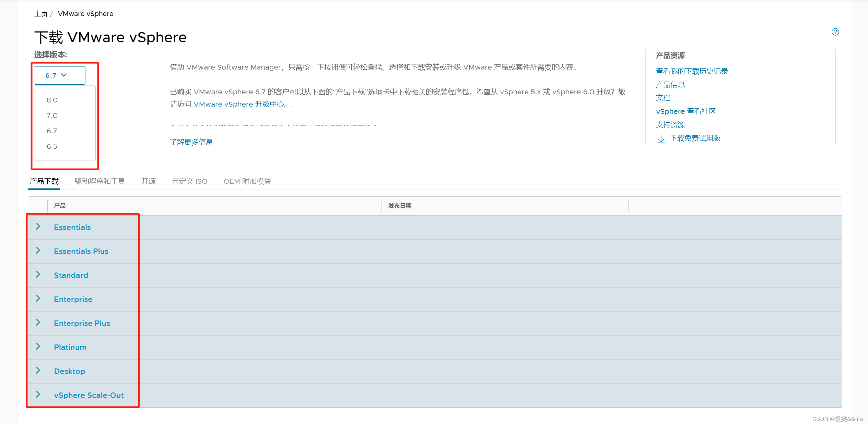Switch to the 自定义 ISO tab
The width and height of the screenshot is (868, 425).
click(x=189, y=181)
